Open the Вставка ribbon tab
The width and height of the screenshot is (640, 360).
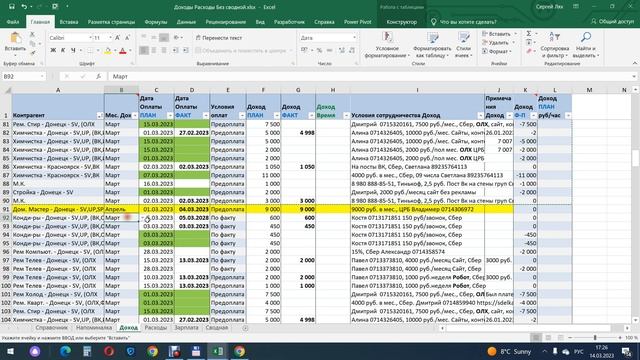tap(69, 22)
